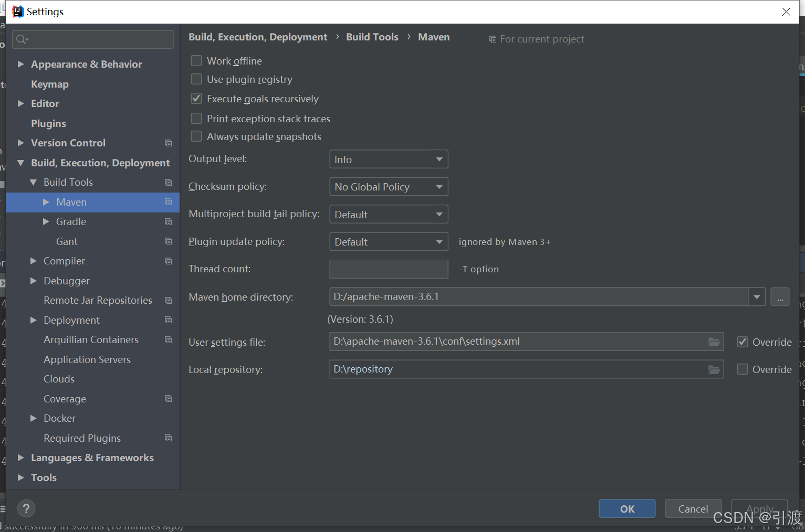This screenshot has width=805, height=532.
Task: Enable Print exception stack traces
Action: click(x=196, y=119)
